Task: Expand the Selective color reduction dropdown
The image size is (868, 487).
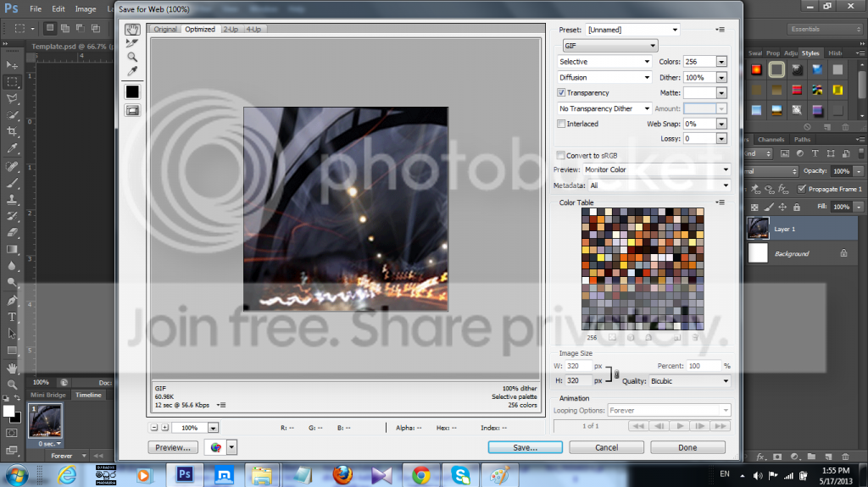Action: pyautogui.click(x=604, y=62)
